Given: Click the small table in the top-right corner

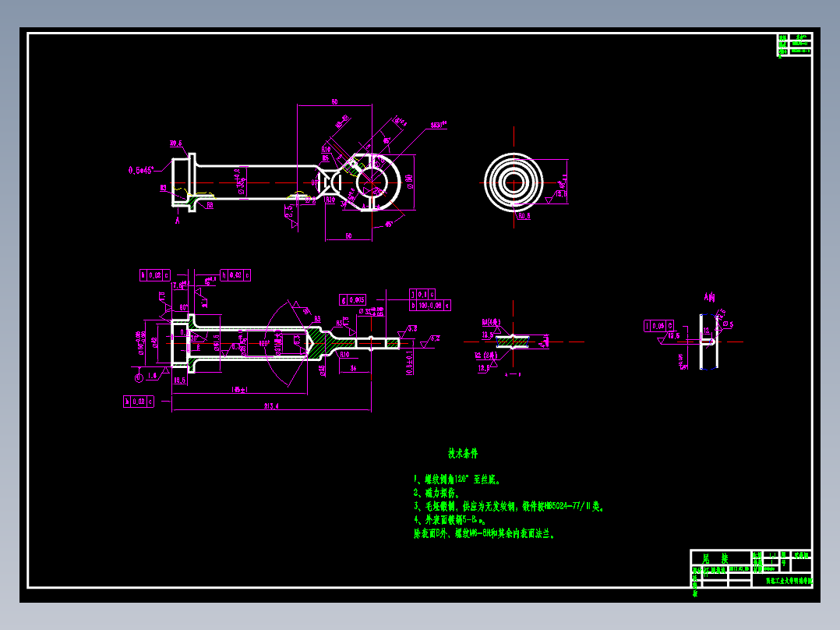Looking at the screenshot, I should (795, 44).
